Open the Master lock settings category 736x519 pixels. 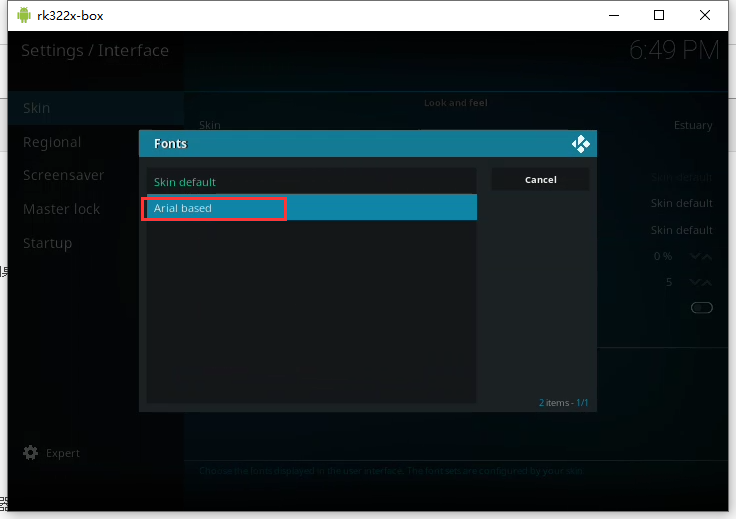(95, 209)
